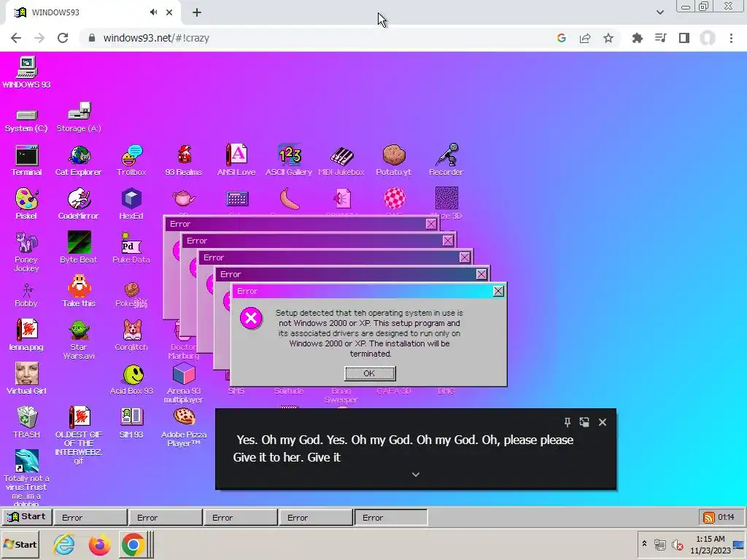Screen dimensions: 747x560
Task: Launch Acid Box 93 smiley icon
Action: pyautogui.click(x=131, y=380)
